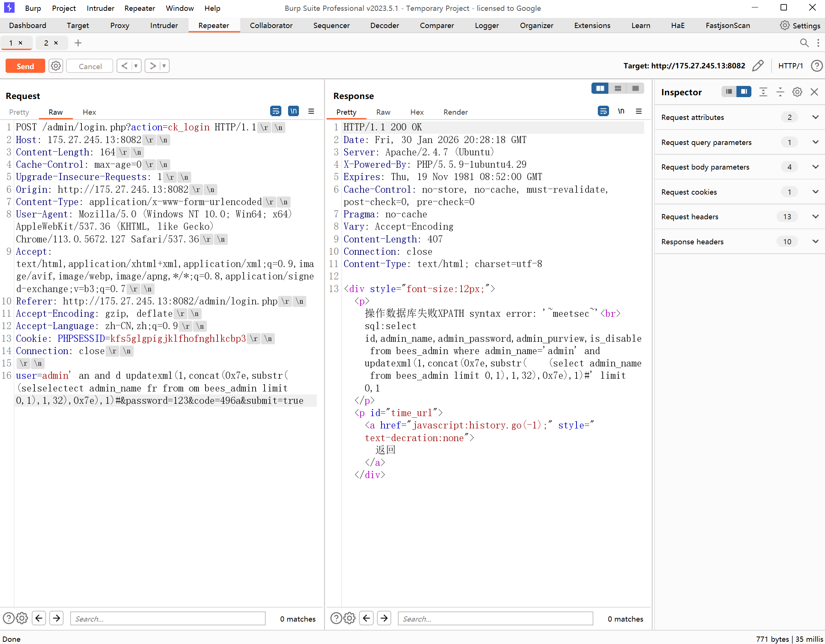Open the request send settings gear
The image size is (825, 644).
tap(56, 66)
